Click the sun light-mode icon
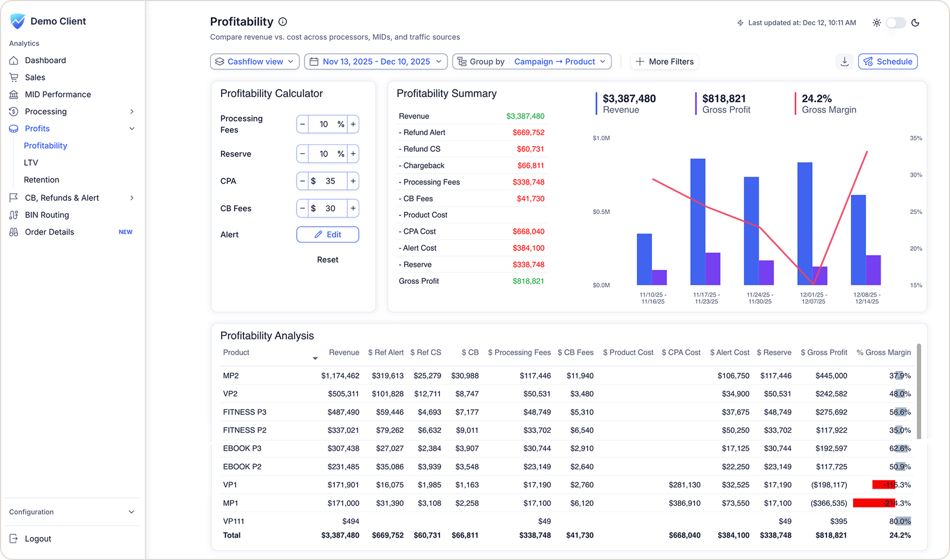Viewport: 950px width, 560px height. [x=876, y=23]
